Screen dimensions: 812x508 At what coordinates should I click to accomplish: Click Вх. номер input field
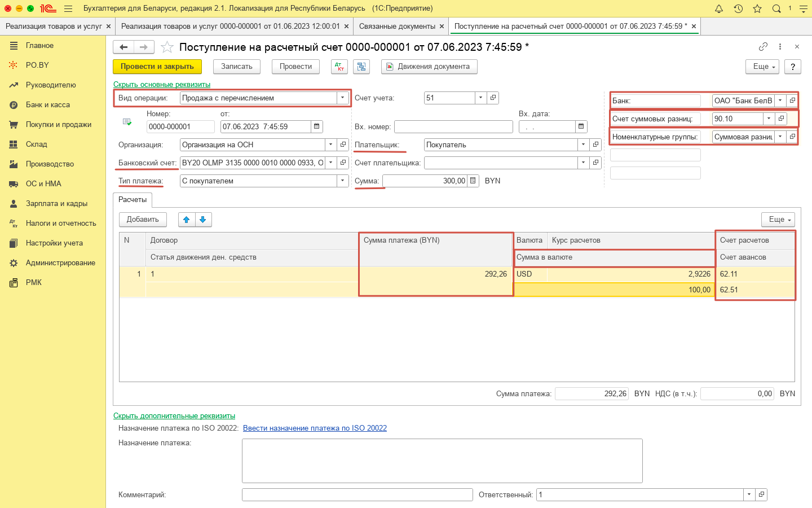[x=453, y=126]
